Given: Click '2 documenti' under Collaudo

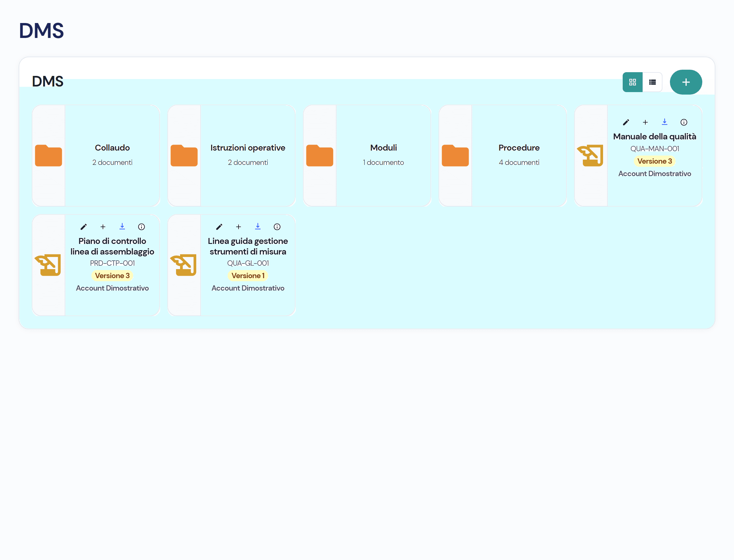Looking at the screenshot, I should [x=112, y=163].
